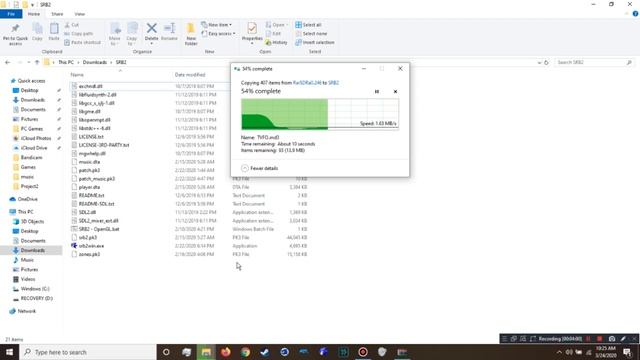
Task: Switch to the Share ribbon tab
Action: click(x=57, y=14)
